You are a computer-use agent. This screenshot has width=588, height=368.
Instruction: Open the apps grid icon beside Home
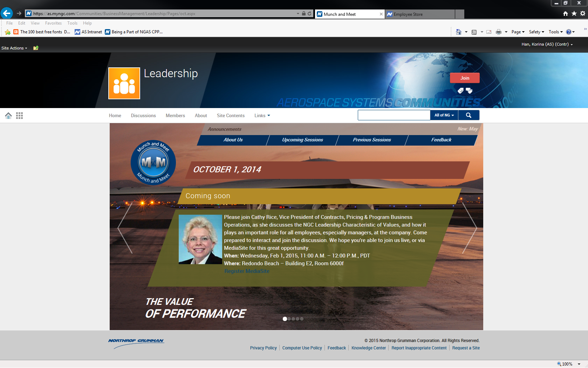(x=20, y=115)
